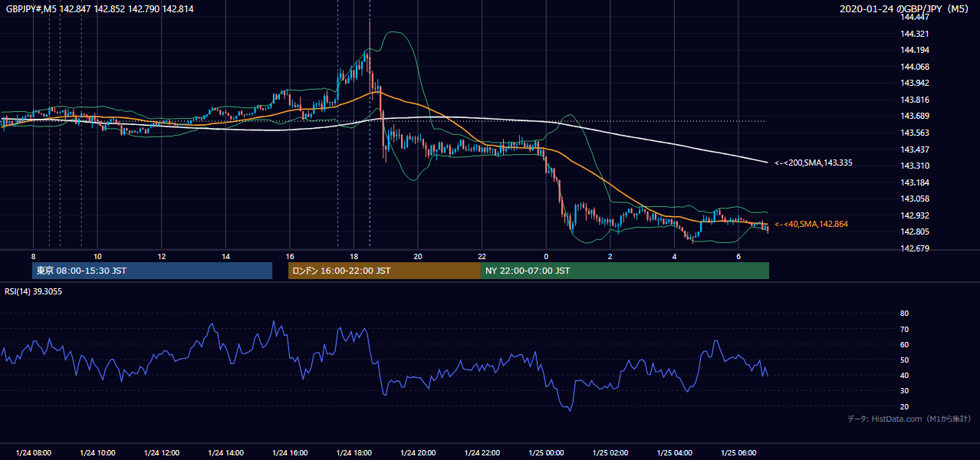
Task: Click hour tick 14 under price chart
Action: pos(225,256)
